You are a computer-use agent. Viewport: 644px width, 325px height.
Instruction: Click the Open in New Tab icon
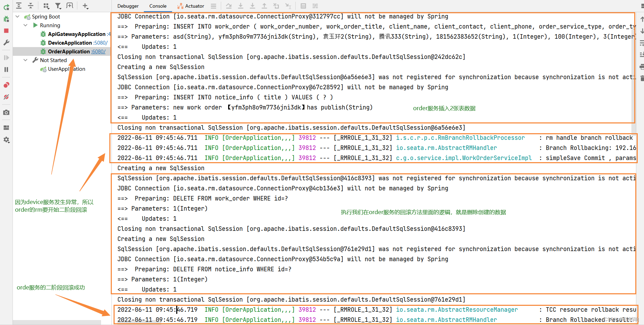click(x=70, y=6)
